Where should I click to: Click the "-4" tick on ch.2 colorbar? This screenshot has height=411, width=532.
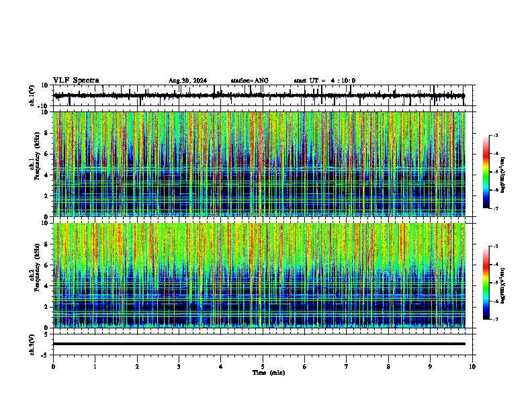coord(496,265)
